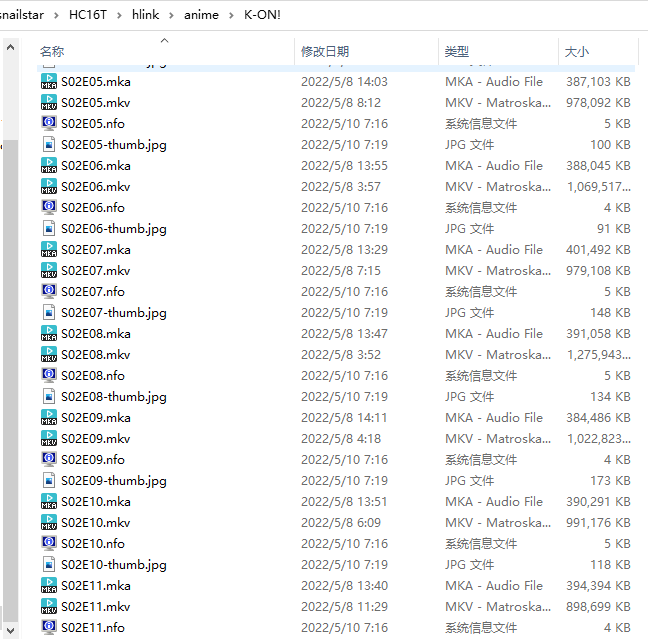Screen dimensions: 648x639
Task: Select the icon next to S02E09.mkv
Action: pyautogui.click(x=49, y=439)
